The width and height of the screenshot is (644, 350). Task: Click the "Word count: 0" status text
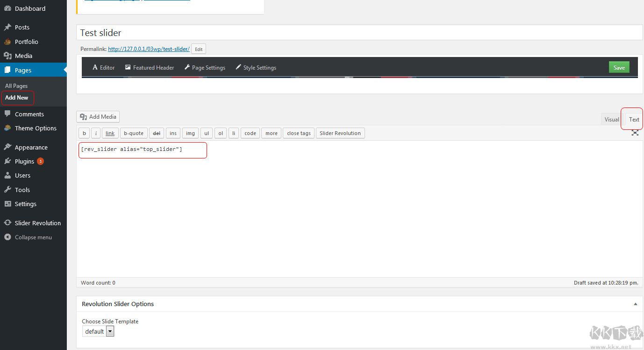[98, 283]
